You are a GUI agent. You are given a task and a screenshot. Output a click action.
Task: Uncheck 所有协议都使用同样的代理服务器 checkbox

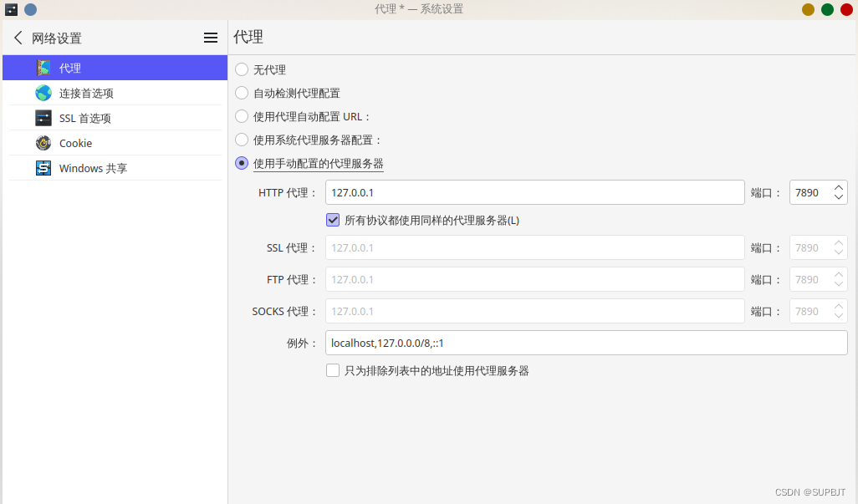[333, 220]
